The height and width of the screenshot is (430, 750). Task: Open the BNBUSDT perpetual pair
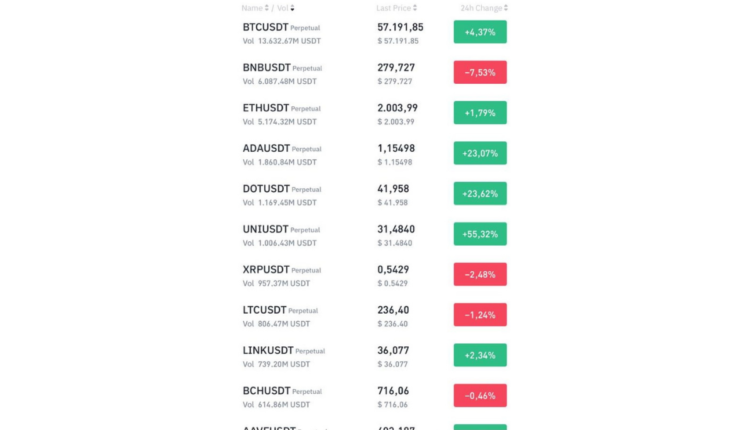pyautogui.click(x=266, y=68)
